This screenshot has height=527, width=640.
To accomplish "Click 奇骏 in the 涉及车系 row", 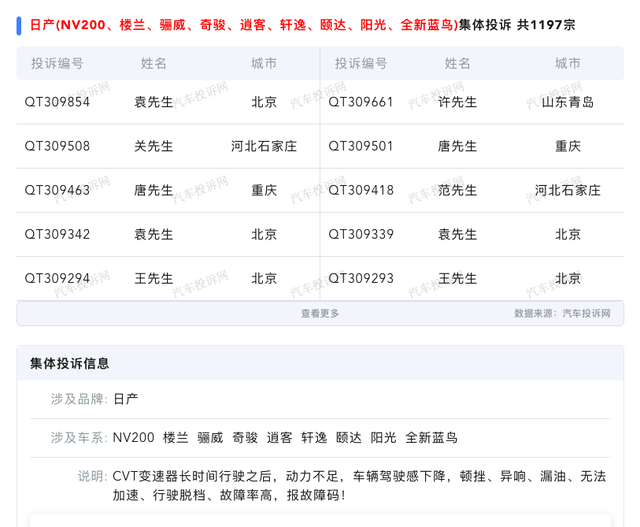I will (245, 438).
